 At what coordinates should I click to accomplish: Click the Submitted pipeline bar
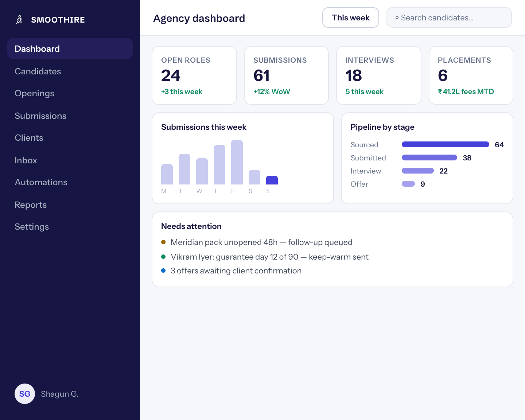tap(429, 157)
